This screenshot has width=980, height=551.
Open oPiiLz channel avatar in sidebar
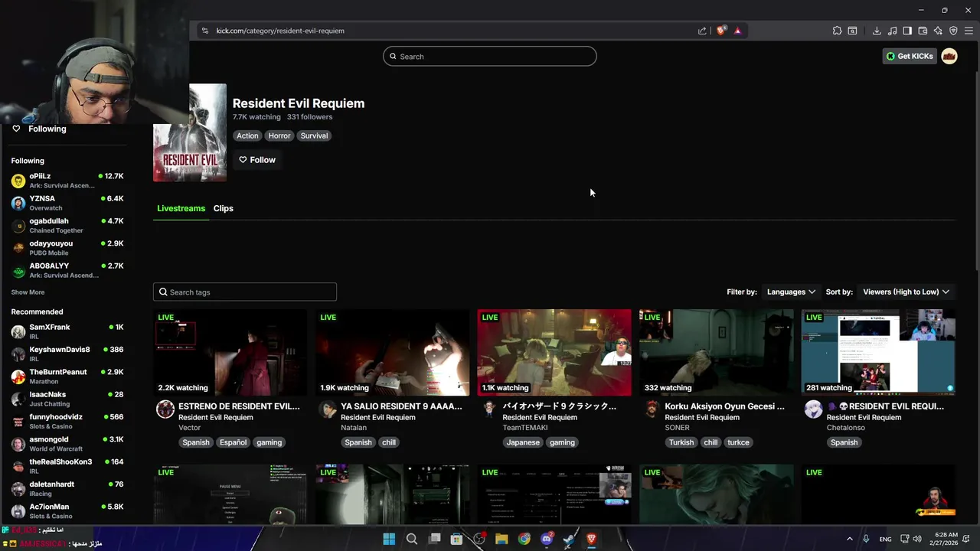point(18,181)
